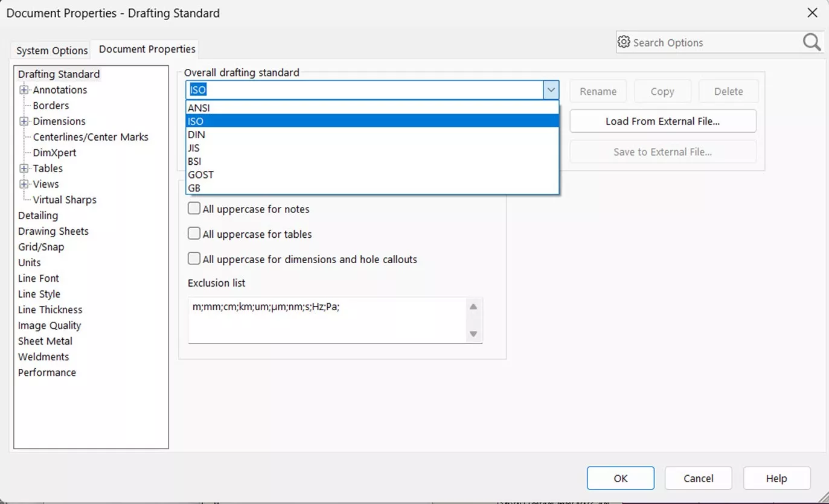Expand the Dimensions tree node
This screenshot has height=504, width=829.
tap(24, 121)
